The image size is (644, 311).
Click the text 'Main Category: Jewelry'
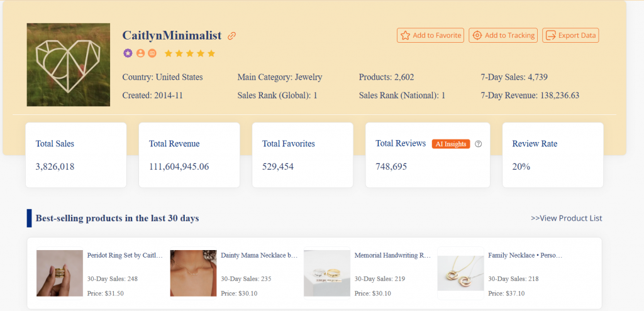point(280,77)
